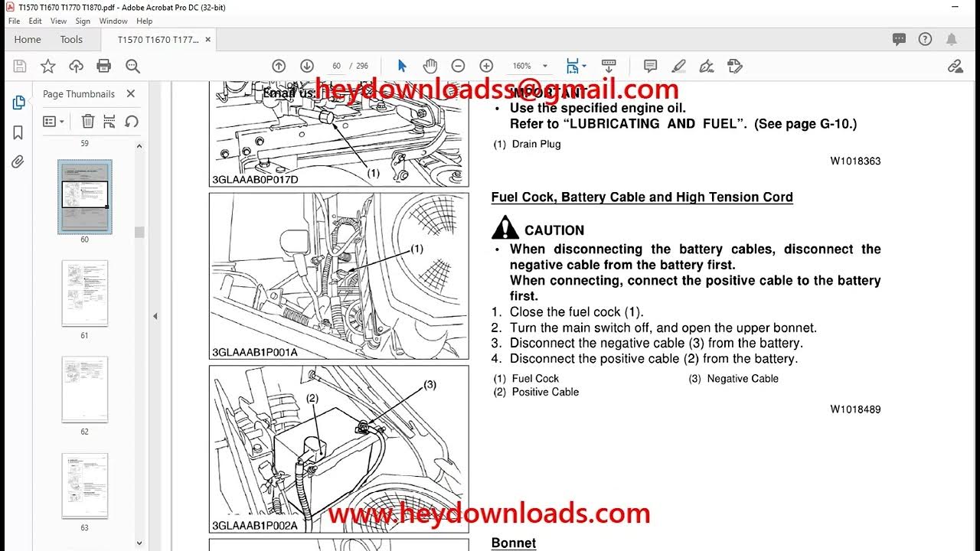
Task: Open File menu
Action: coord(15,21)
